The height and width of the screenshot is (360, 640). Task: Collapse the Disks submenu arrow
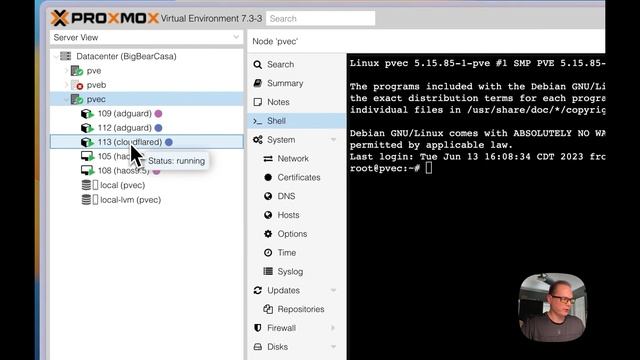(333, 347)
